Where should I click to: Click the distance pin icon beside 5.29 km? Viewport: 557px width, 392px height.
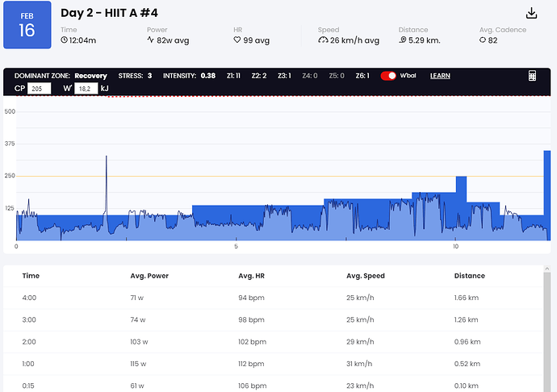(x=403, y=40)
